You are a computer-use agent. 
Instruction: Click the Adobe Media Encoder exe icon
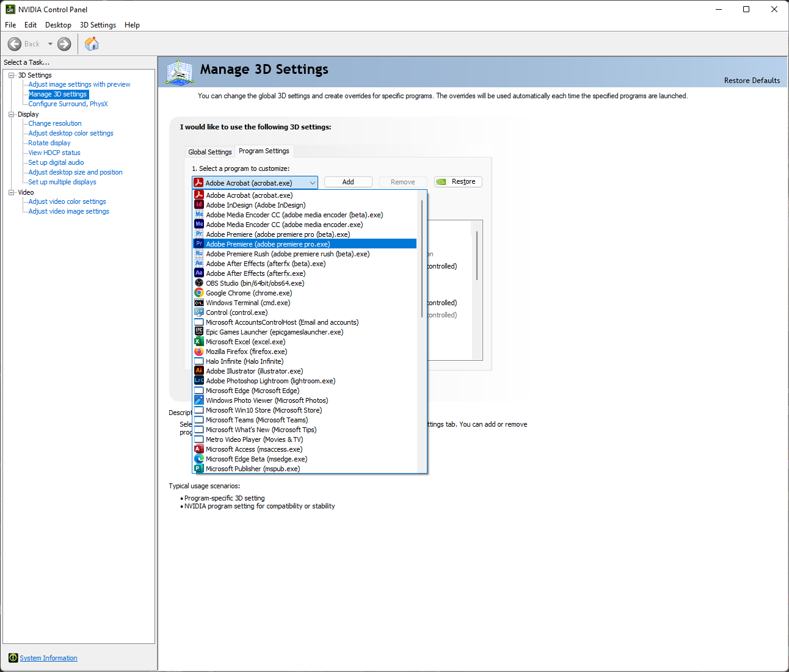click(199, 225)
